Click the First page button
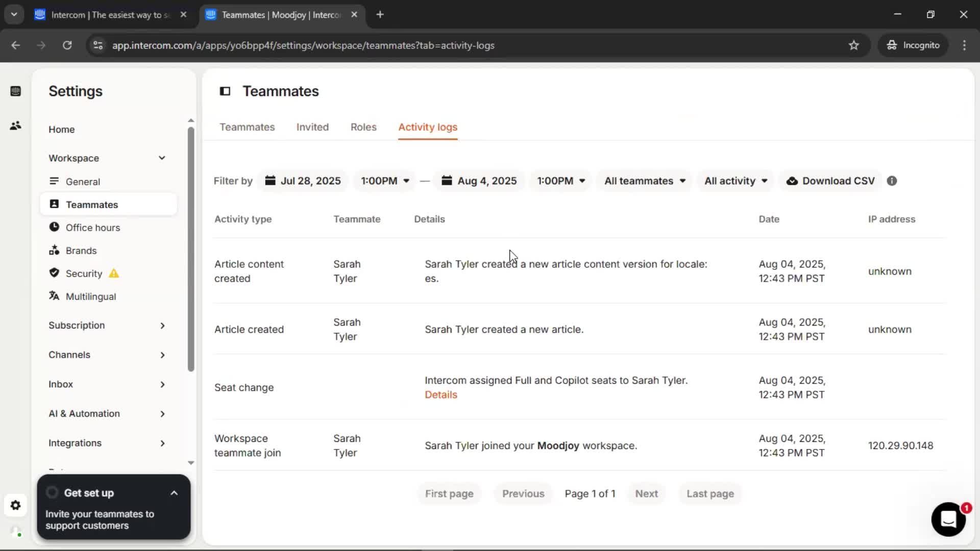The width and height of the screenshot is (980, 551). click(x=449, y=493)
